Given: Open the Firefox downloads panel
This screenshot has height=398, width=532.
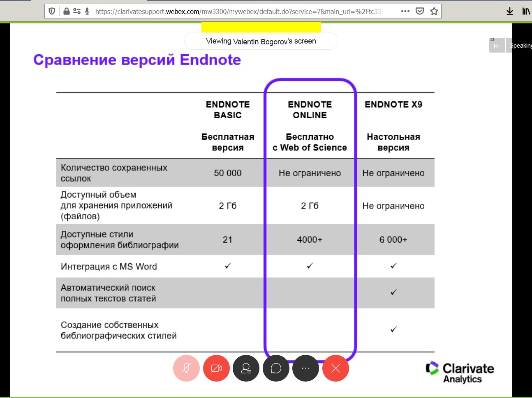Looking at the screenshot, I should point(510,12).
